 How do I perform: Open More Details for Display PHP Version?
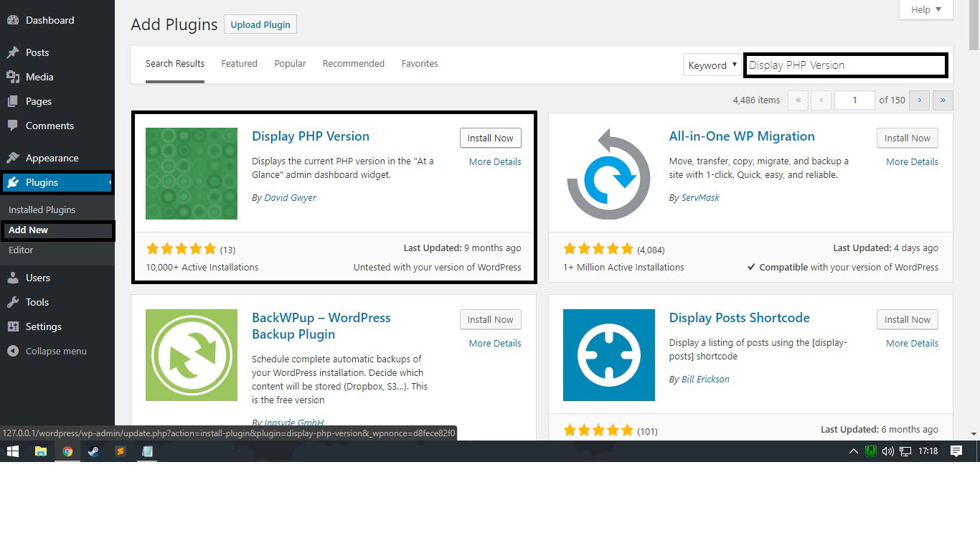[495, 161]
